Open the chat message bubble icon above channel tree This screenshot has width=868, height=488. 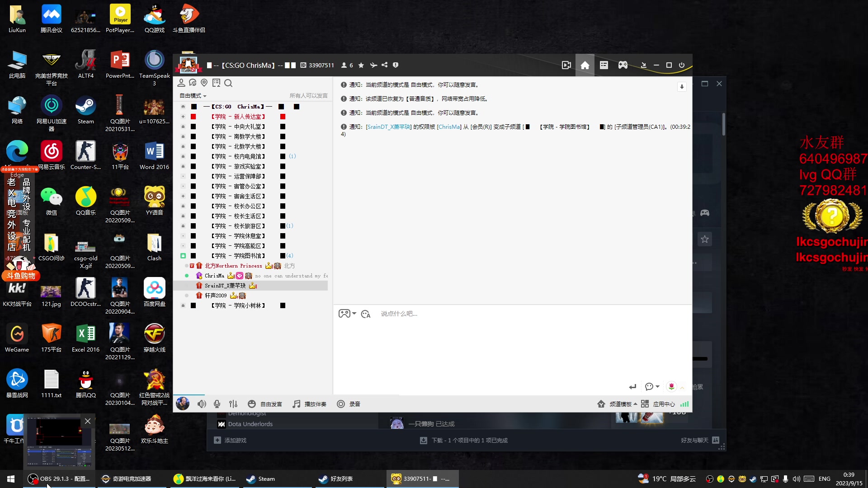click(x=193, y=83)
